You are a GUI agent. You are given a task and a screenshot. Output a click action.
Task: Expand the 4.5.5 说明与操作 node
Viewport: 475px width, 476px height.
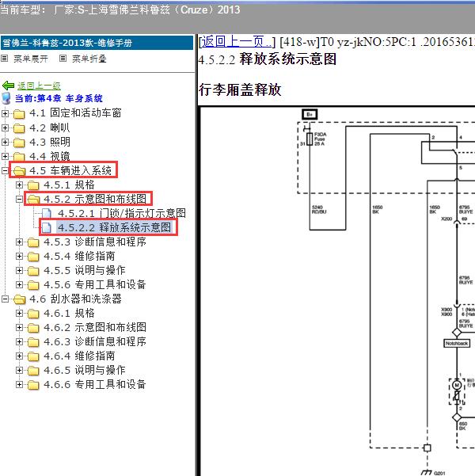(19, 271)
